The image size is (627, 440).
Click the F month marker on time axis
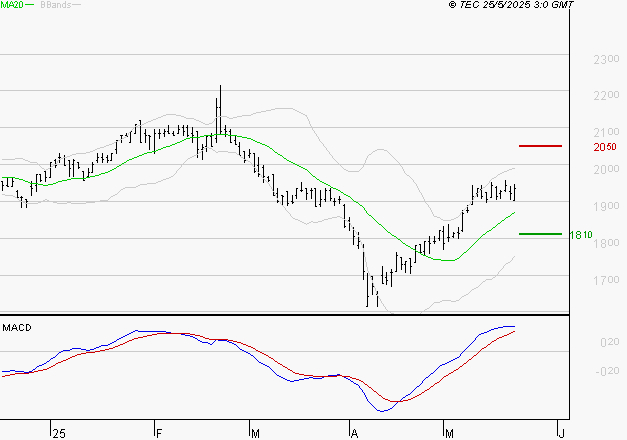(159, 434)
